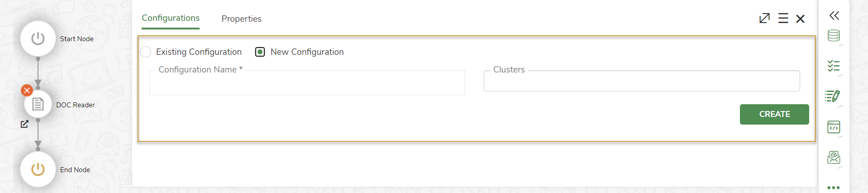This screenshot has width=868, height=193.
Task: Open the checklist icon in right sidebar
Action: (834, 66)
